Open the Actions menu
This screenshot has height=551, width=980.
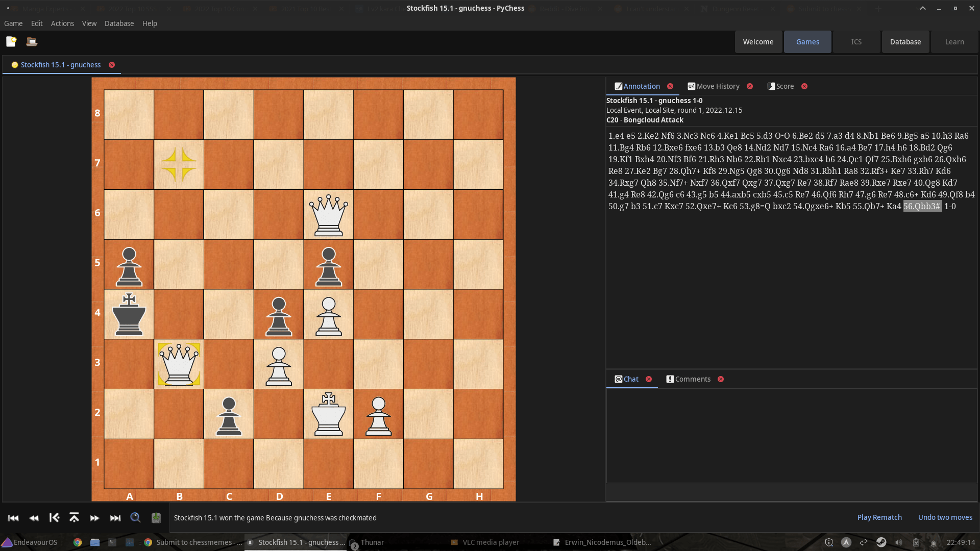click(62, 23)
